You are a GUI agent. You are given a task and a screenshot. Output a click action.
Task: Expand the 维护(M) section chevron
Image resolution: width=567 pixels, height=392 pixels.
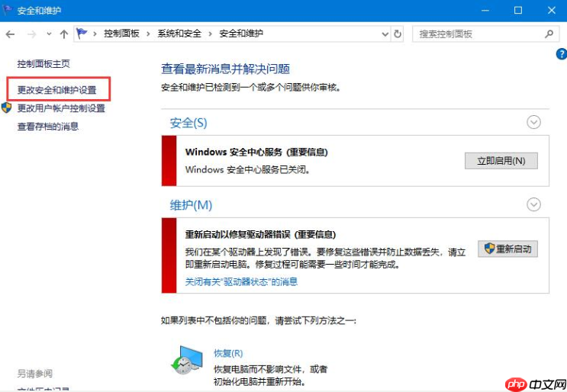[533, 204]
